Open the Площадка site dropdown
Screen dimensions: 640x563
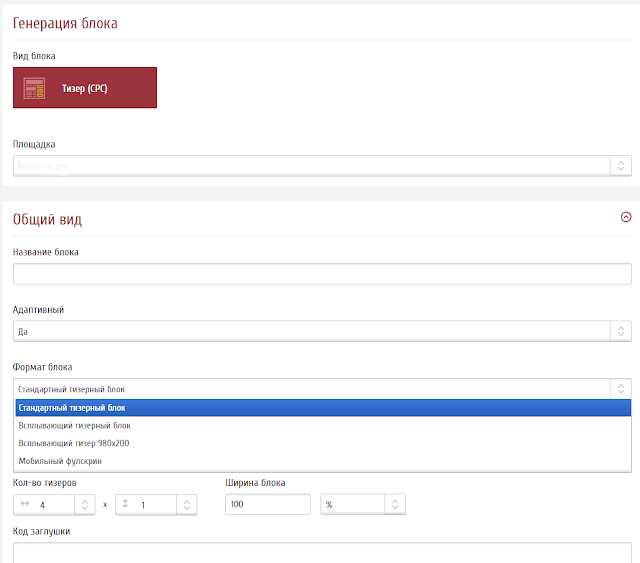click(x=322, y=166)
